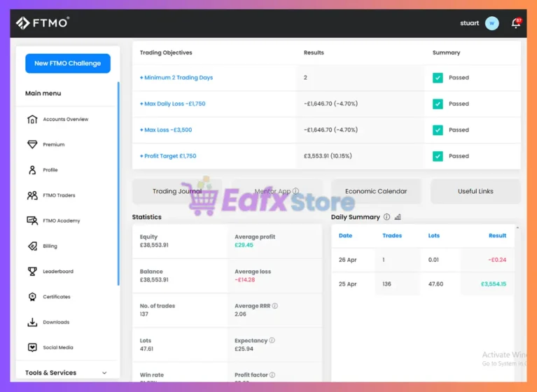Toggle Passed checkbox for Max Daily Loss

(x=438, y=104)
